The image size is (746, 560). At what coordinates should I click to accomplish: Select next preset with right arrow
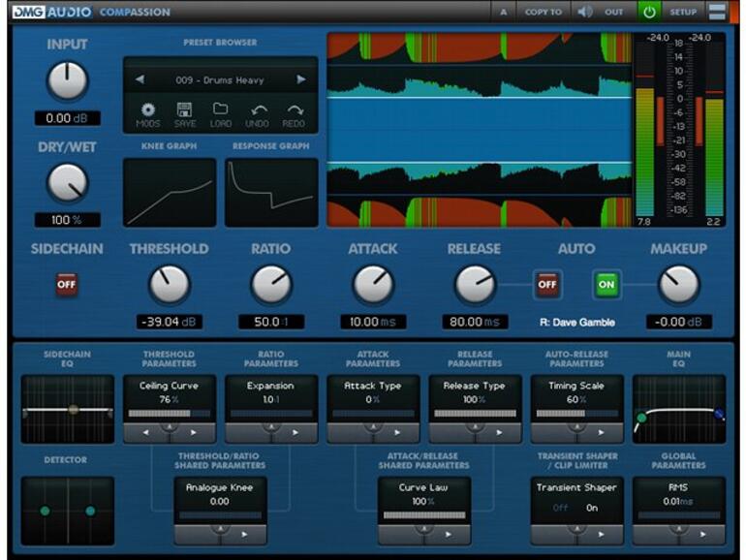click(301, 79)
